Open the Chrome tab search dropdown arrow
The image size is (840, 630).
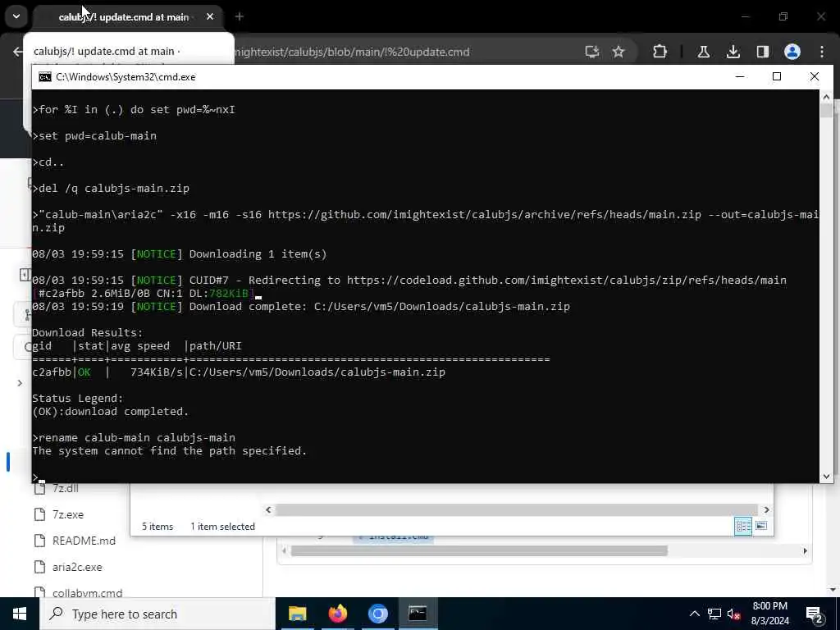point(16,16)
